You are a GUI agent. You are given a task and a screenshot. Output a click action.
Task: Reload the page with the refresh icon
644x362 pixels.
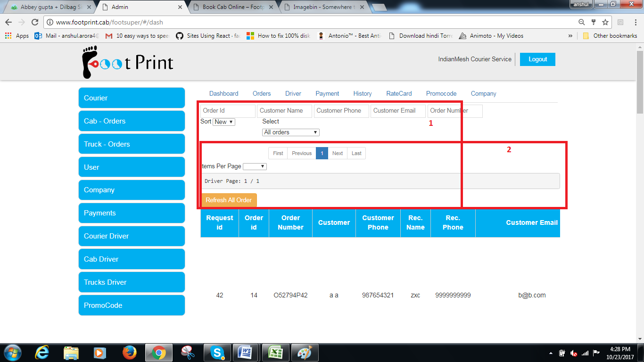pos(34,22)
